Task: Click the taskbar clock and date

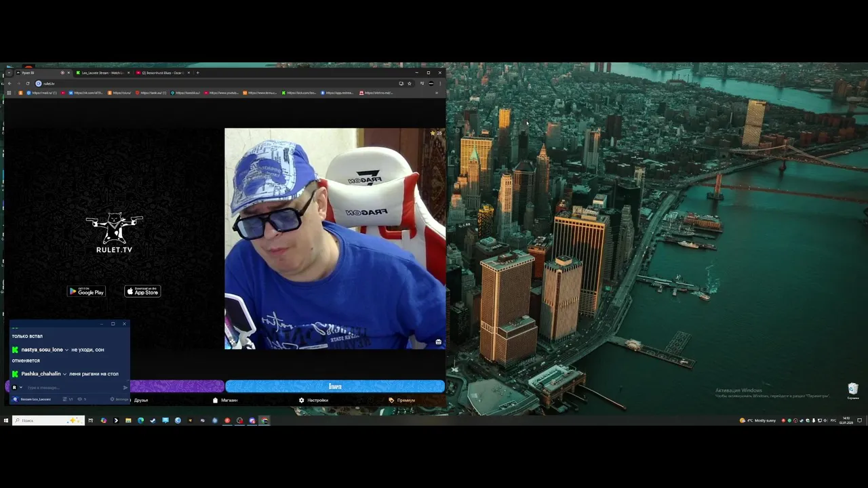Action: tap(846, 420)
